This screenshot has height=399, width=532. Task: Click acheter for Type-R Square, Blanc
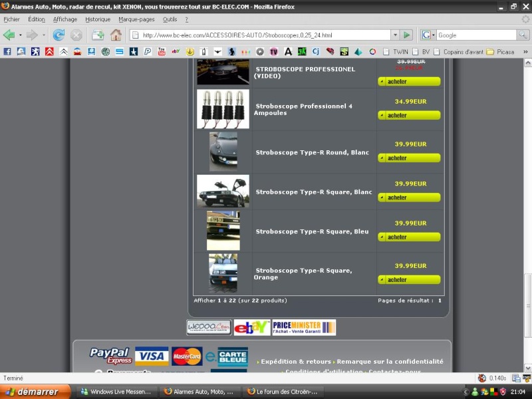click(409, 198)
